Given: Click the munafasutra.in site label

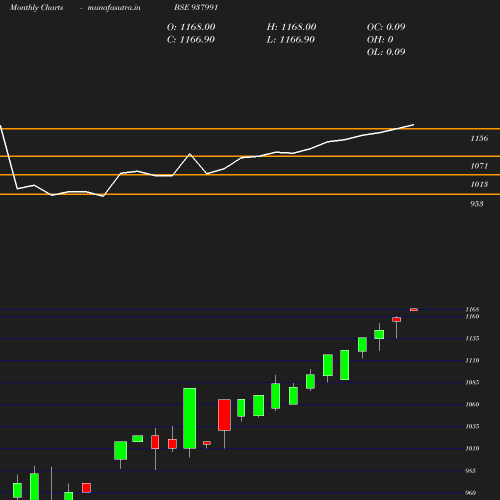Looking at the screenshot, I should tap(114, 7).
